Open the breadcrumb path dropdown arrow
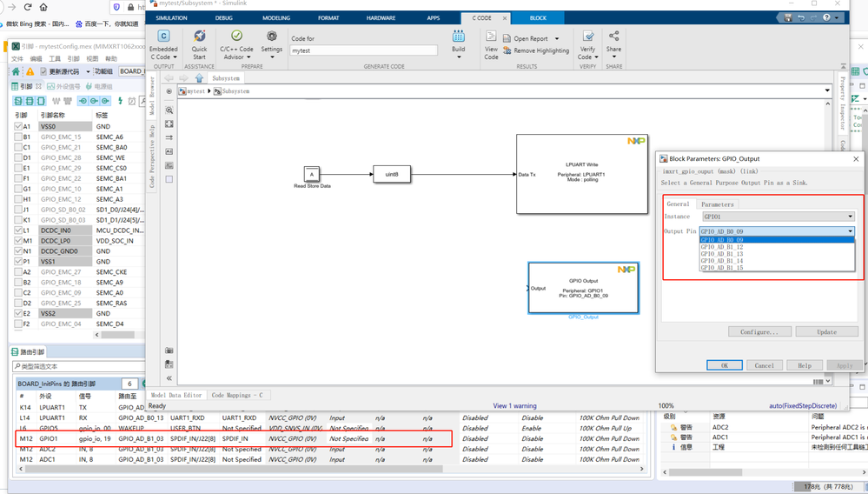The image size is (868, 494). click(x=827, y=90)
